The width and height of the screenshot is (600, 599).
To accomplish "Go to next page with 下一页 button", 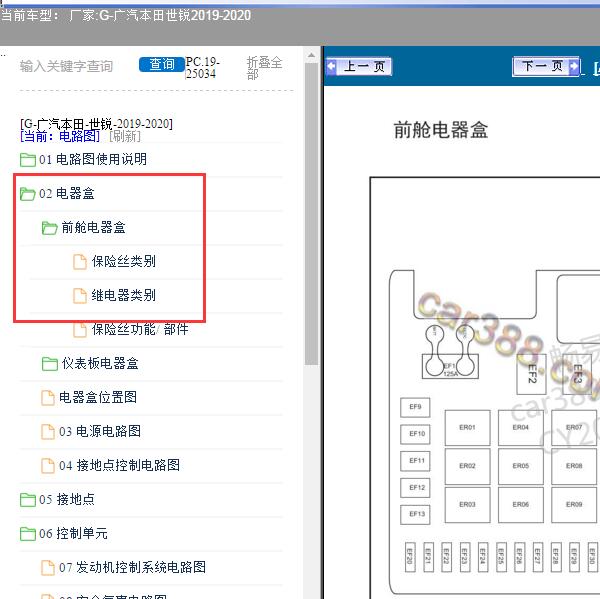I will point(546,67).
